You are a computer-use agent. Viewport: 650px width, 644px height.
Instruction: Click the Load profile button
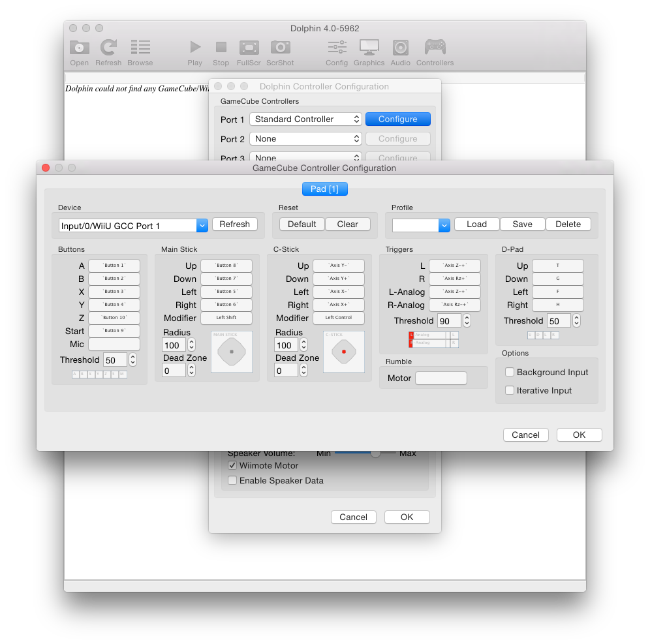476,224
